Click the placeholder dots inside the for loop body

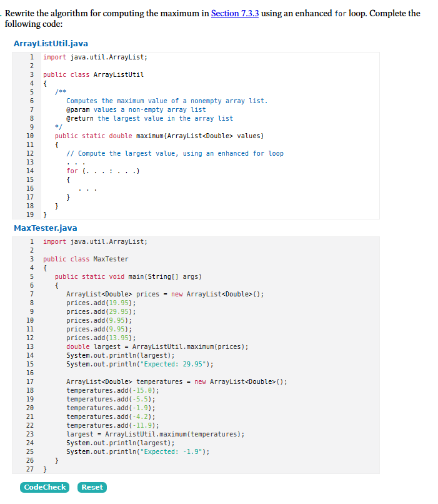pyautogui.click(x=87, y=189)
